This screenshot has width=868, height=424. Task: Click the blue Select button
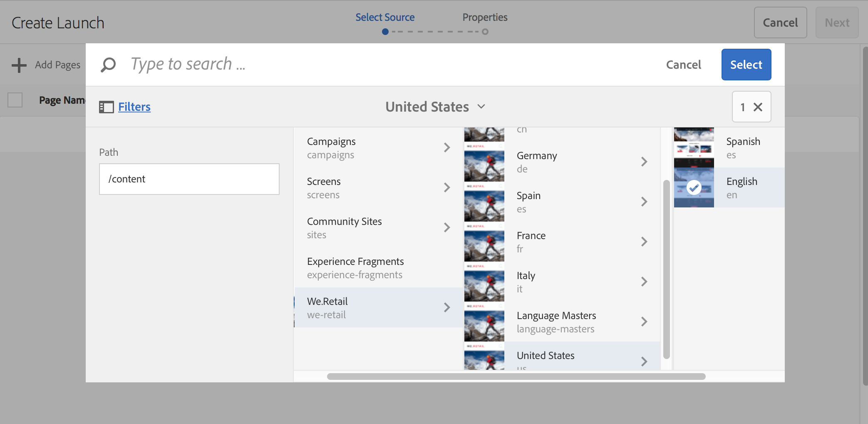click(x=746, y=65)
